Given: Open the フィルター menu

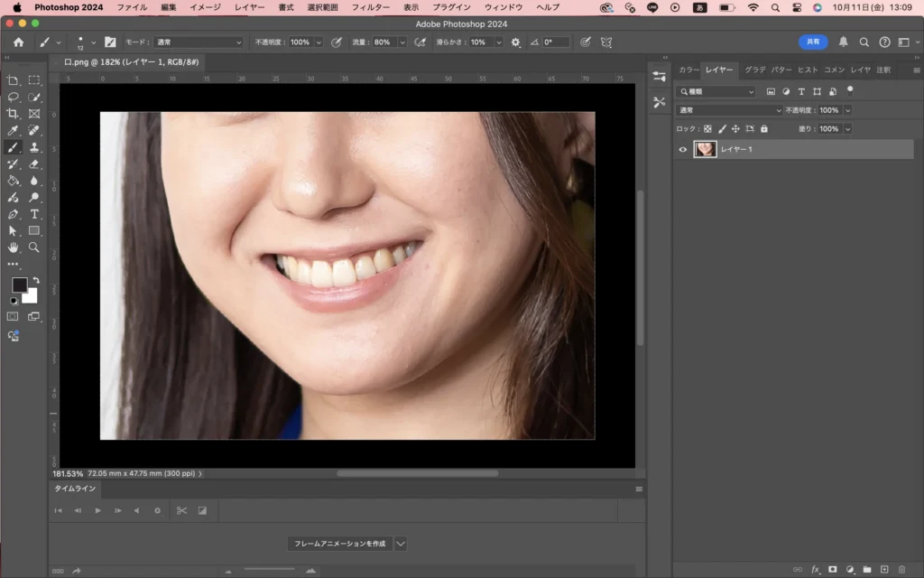Looking at the screenshot, I should pyautogui.click(x=370, y=7).
